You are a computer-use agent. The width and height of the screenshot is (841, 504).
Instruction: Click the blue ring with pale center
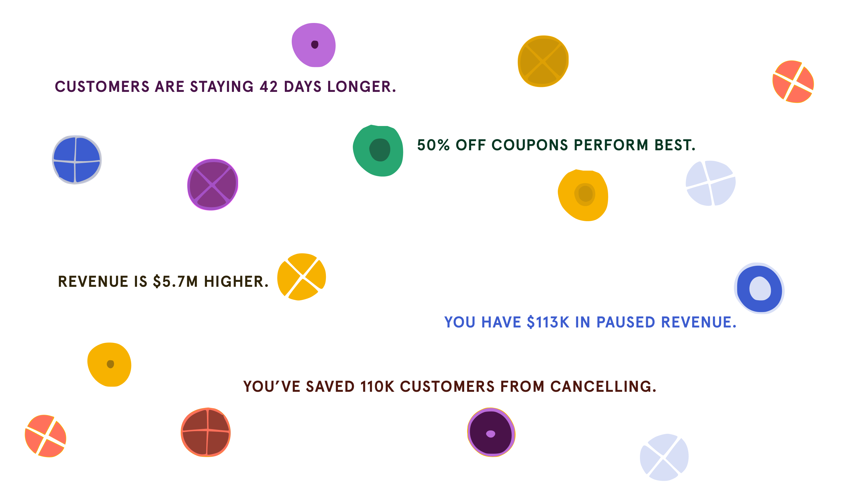(x=759, y=288)
